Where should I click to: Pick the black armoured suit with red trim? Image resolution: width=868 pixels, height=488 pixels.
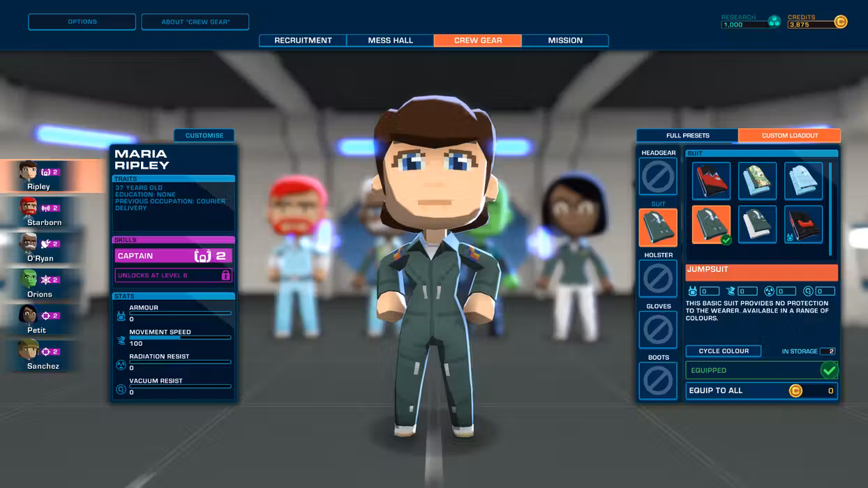(803, 224)
